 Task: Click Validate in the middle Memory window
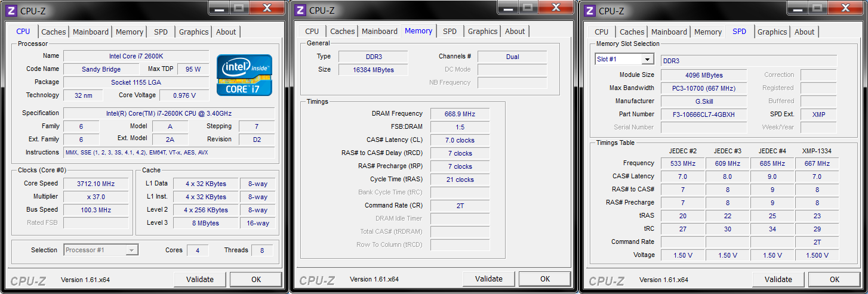tap(489, 278)
